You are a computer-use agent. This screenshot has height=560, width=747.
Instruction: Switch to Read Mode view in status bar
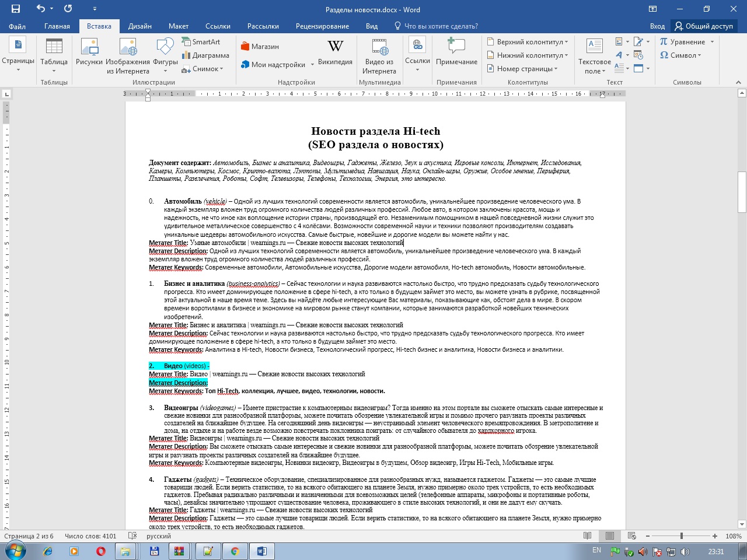(588, 536)
